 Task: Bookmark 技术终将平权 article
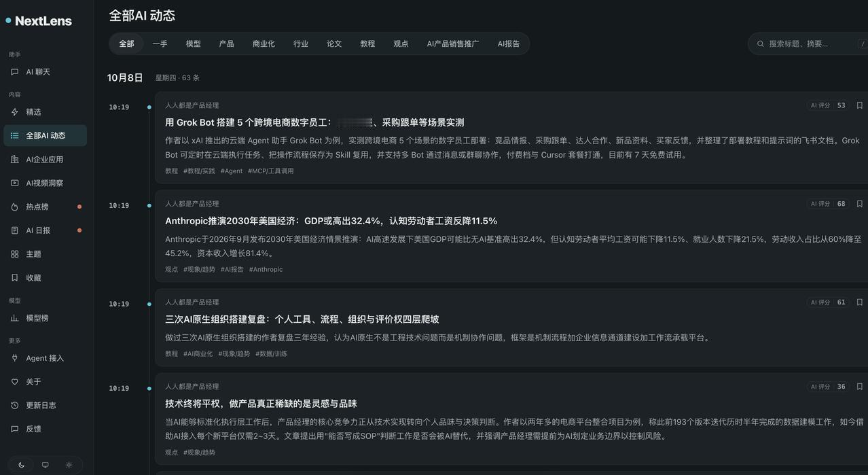(x=860, y=387)
